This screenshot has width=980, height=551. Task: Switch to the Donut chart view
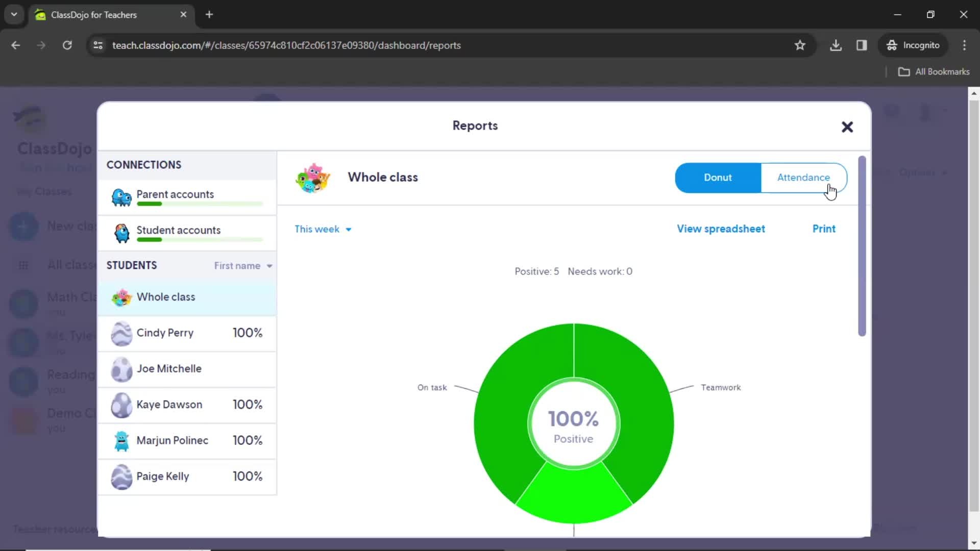(x=718, y=177)
